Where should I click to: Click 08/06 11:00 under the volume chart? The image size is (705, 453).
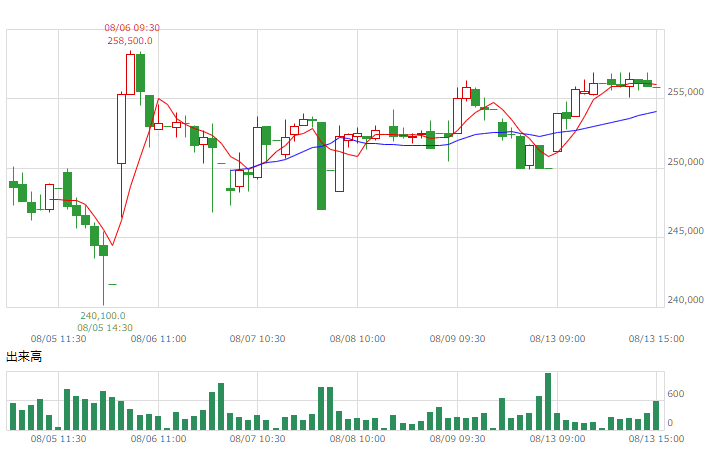pyautogui.click(x=158, y=439)
